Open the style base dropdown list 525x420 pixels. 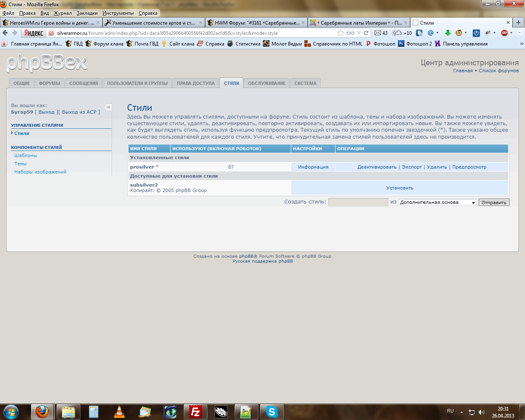(437, 202)
